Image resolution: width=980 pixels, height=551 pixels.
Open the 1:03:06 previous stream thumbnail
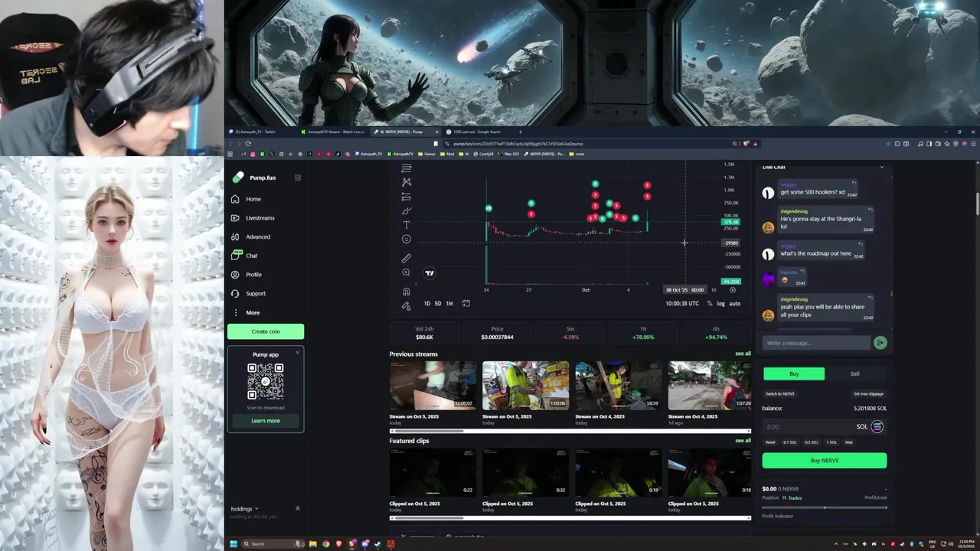(x=525, y=386)
